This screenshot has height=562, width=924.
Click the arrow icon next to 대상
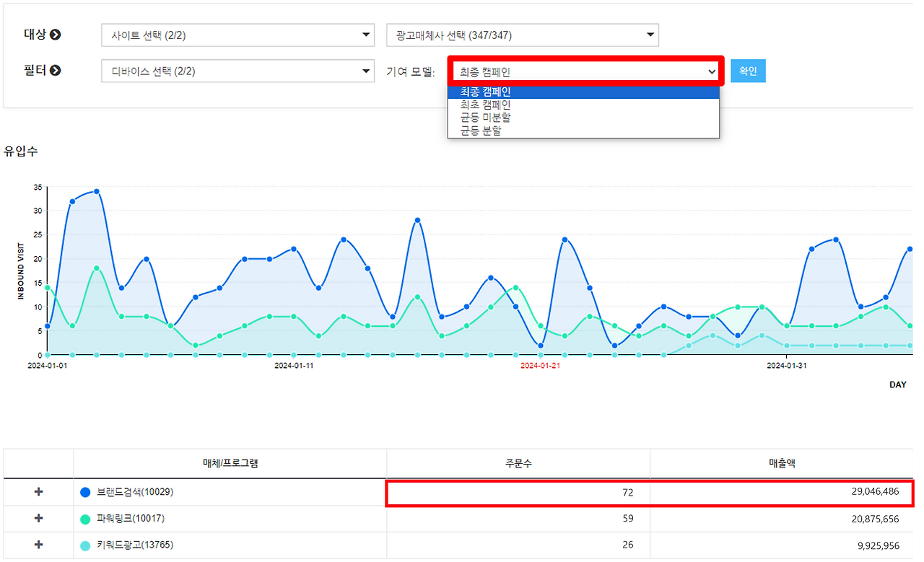(x=55, y=35)
